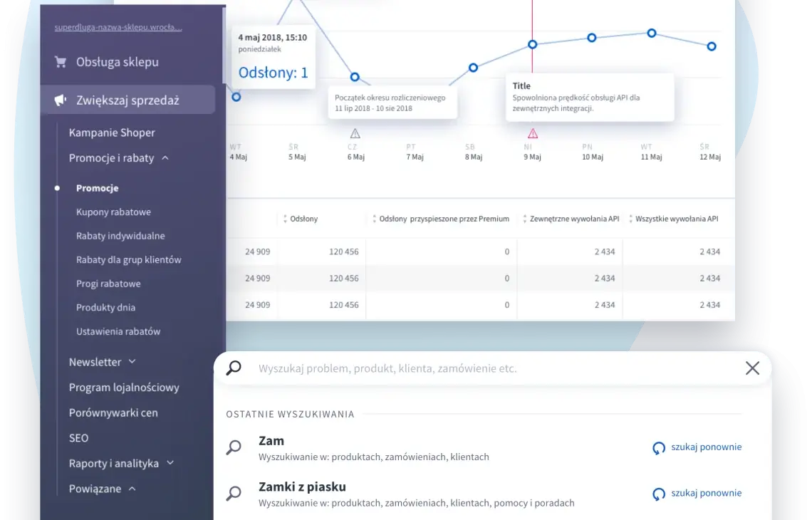Click the 7 Maj axis label
The height and width of the screenshot is (520, 812).
(415, 157)
